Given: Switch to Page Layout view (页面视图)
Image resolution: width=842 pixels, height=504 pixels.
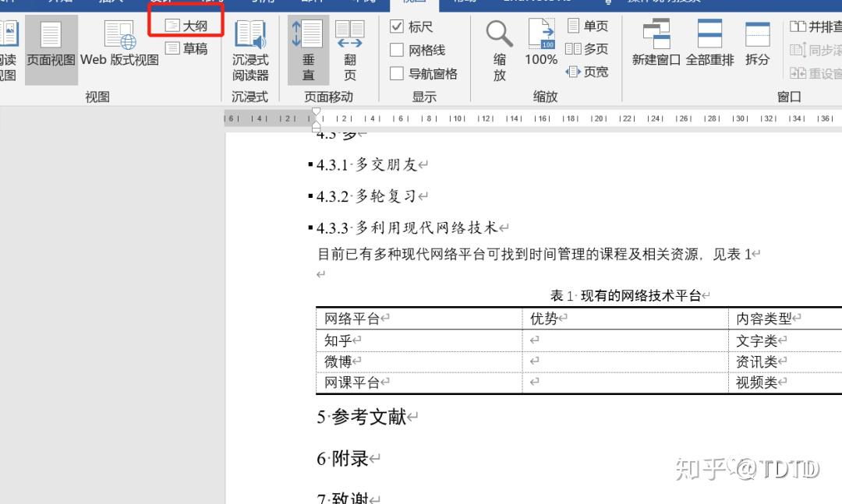Looking at the screenshot, I should tap(51, 49).
